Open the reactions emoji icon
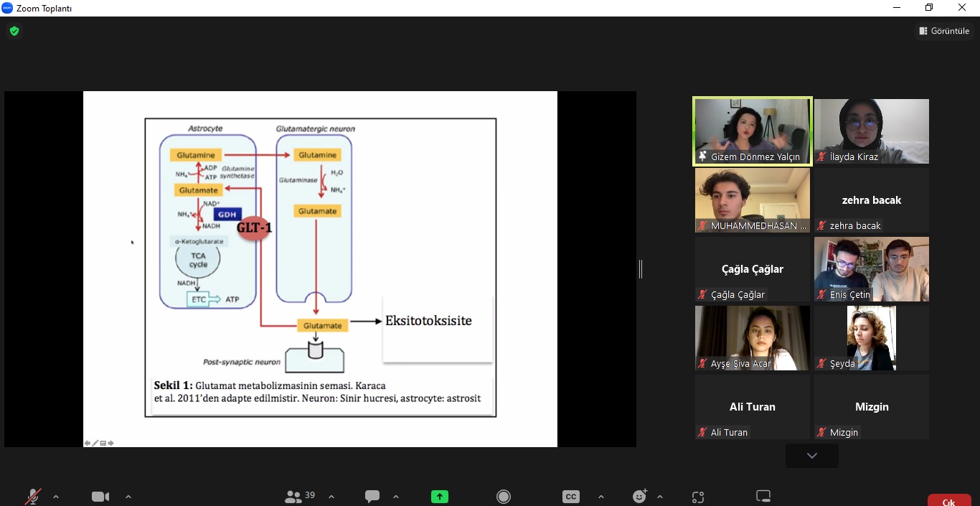980x506 pixels. [640, 496]
